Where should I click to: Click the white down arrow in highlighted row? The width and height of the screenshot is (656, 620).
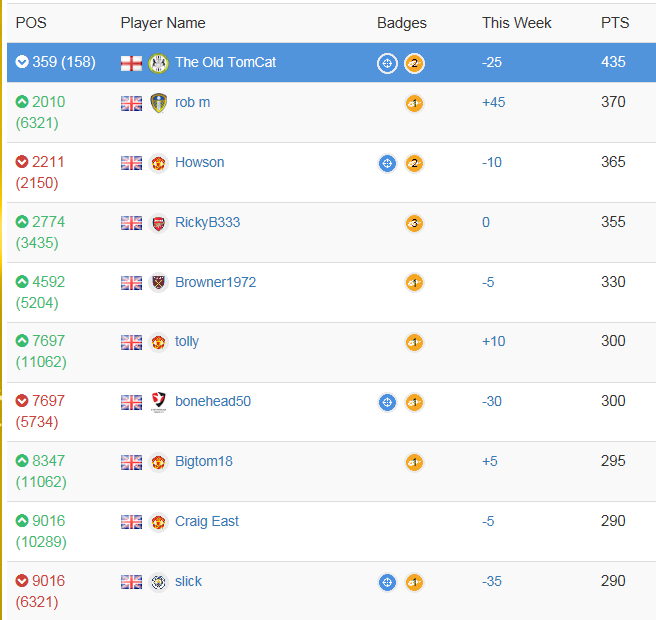[x=22, y=62]
